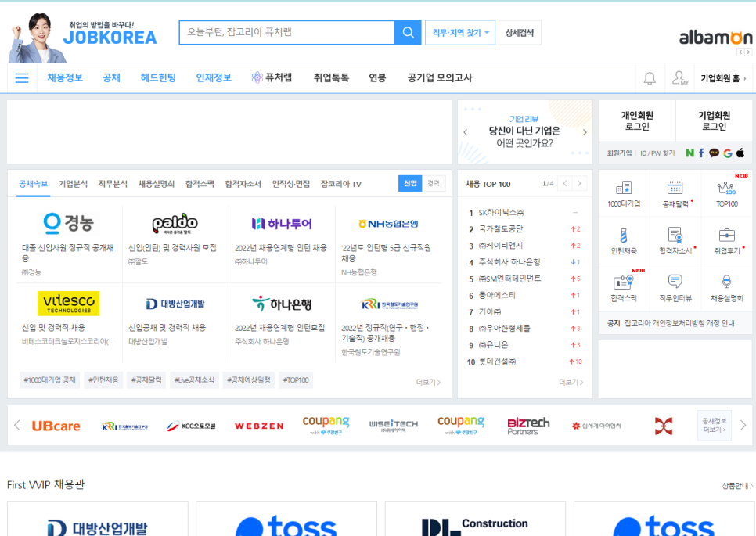This screenshot has height=536, width=756.
Task: Open the 채용정보 menu
Action: [x=65, y=77]
